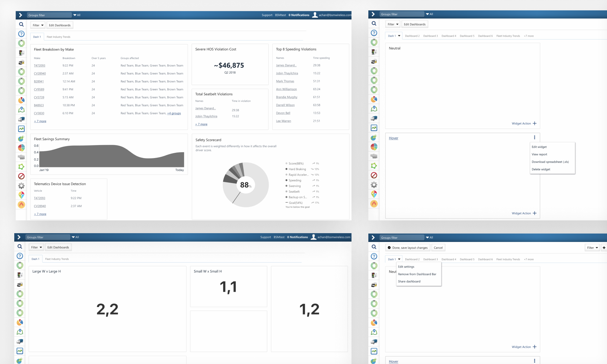
Task: Select Download spreadsheet (.xls) menu entry
Action: 550,162
